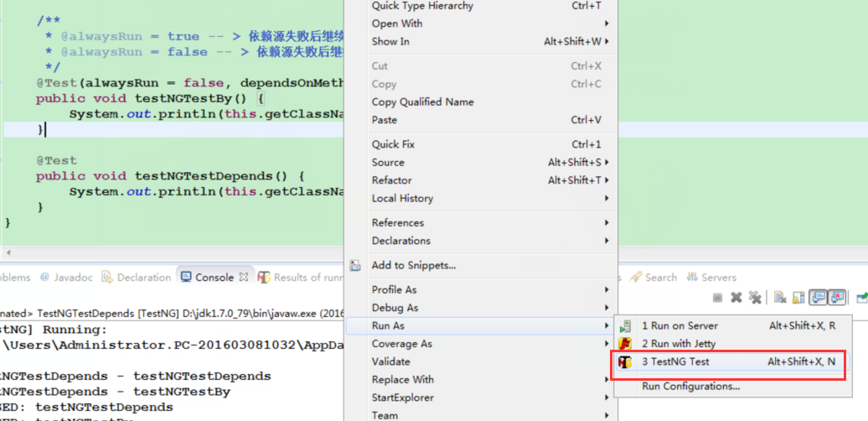
Task: Expand the Profile As submenu arrow
Action: pos(607,289)
